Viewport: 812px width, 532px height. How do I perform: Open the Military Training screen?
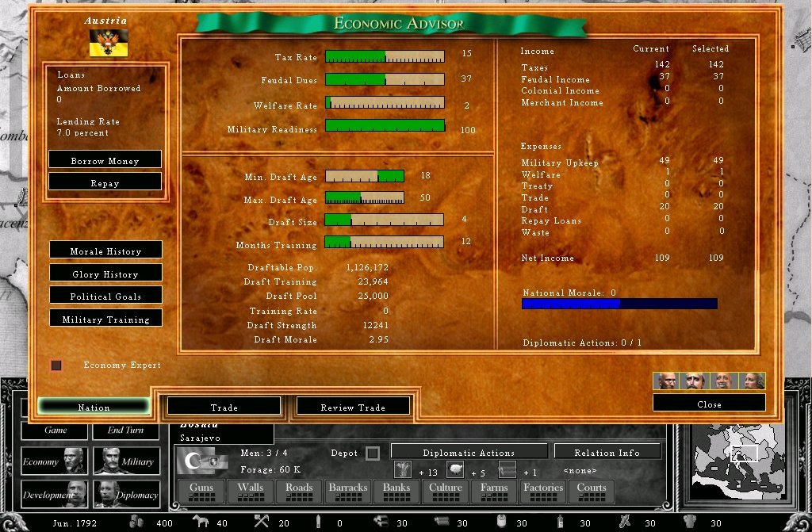(105, 319)
